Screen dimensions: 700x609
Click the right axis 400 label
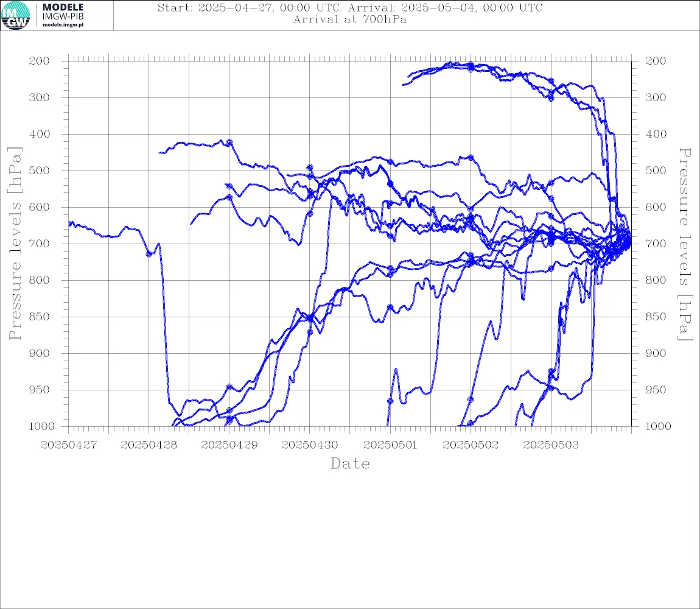tap(656, 134)
